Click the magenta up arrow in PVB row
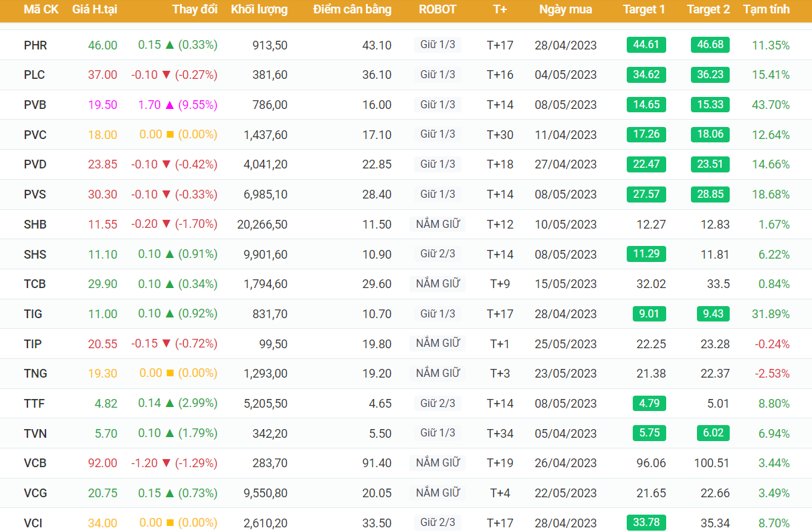 tap(169, 105)
